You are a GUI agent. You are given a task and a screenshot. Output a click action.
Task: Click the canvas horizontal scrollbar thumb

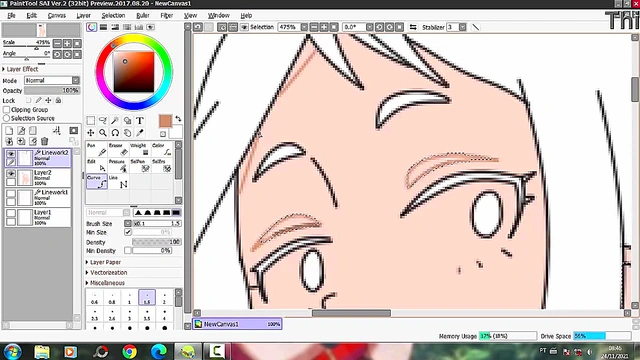(351, 313)
